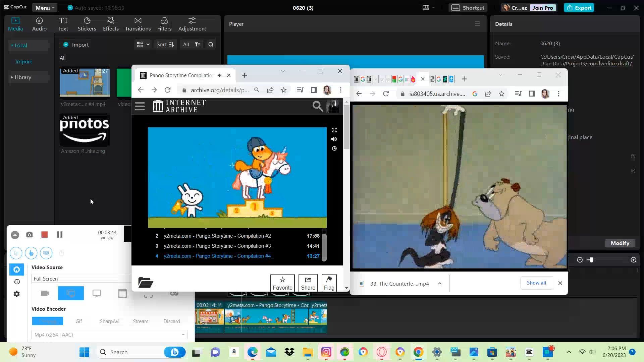Adjust the timeline zoom slider

point(591,260)
